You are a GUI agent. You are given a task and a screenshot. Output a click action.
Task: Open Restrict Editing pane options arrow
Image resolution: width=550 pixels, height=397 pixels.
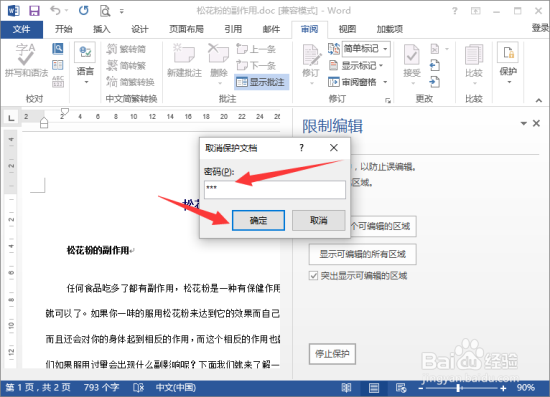(x=524, y=123)
